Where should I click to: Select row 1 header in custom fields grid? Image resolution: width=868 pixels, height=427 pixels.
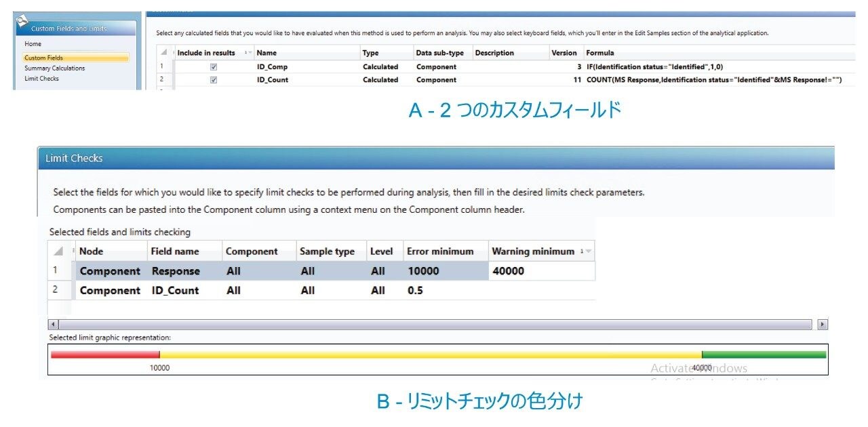(163, 67)
